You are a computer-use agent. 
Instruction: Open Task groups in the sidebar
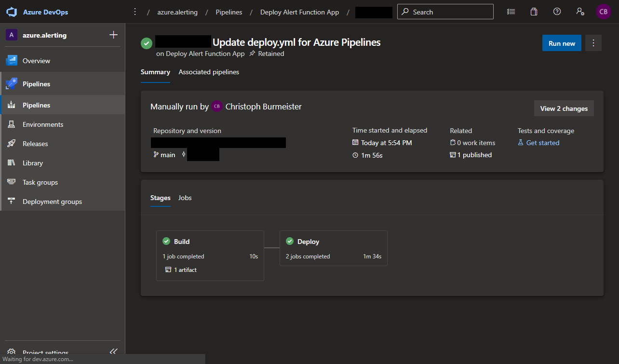(x=63, y=182)
